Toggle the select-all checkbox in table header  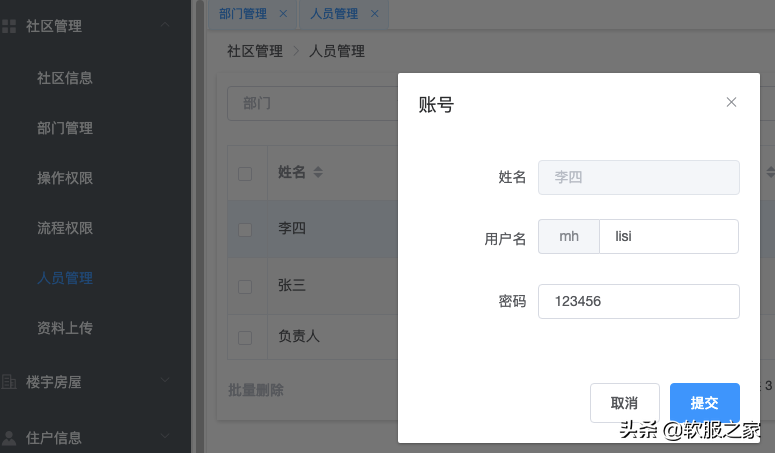coord(245,174)
